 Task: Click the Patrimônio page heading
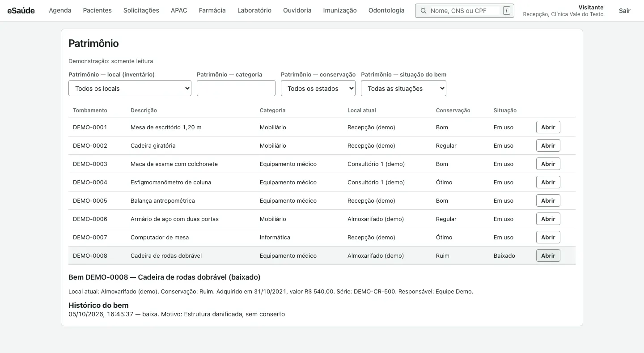93,43
